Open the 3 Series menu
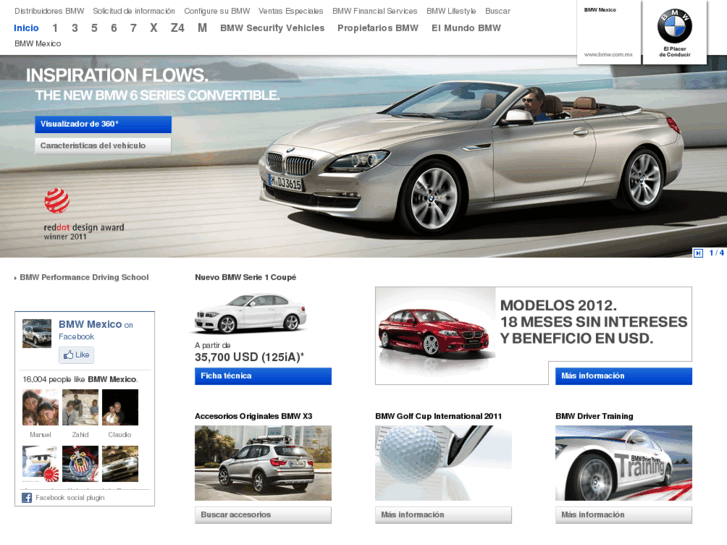 click(x=75, y=28)
